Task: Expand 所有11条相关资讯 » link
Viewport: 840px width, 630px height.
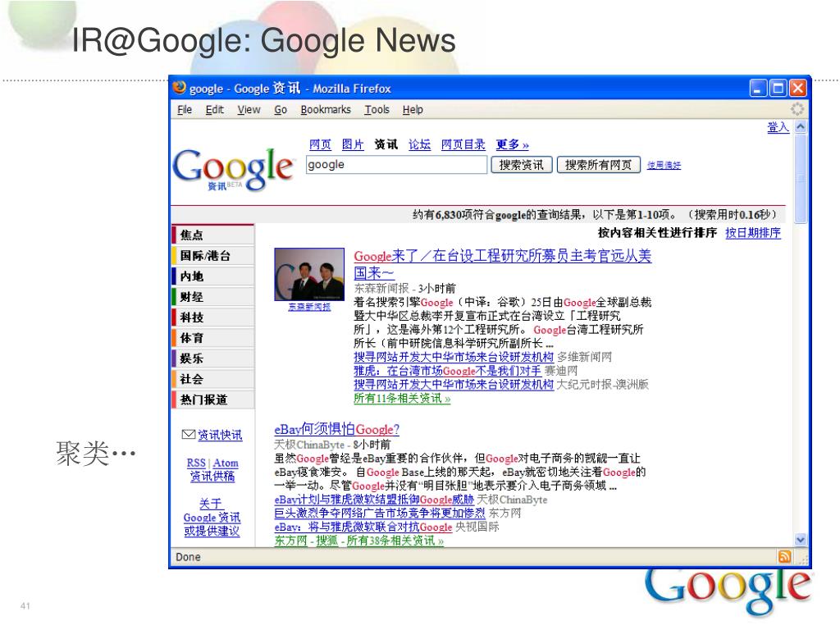Action: point(402,398)
